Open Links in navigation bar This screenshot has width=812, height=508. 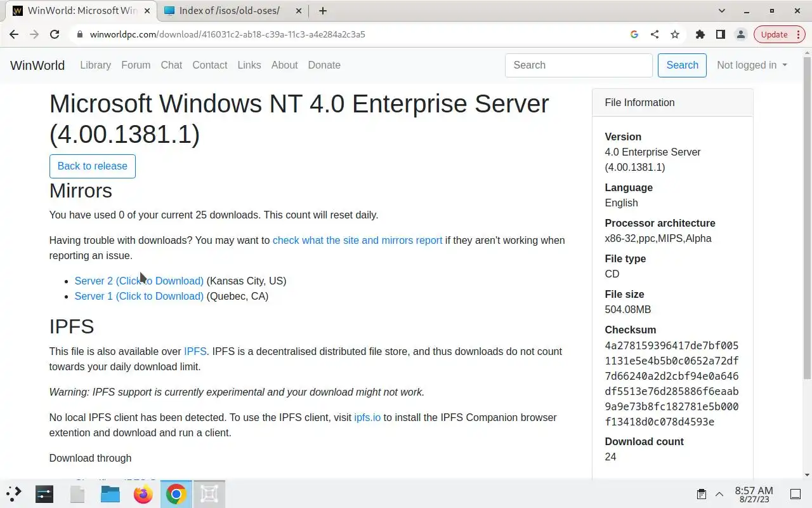(x=249, y=65)
